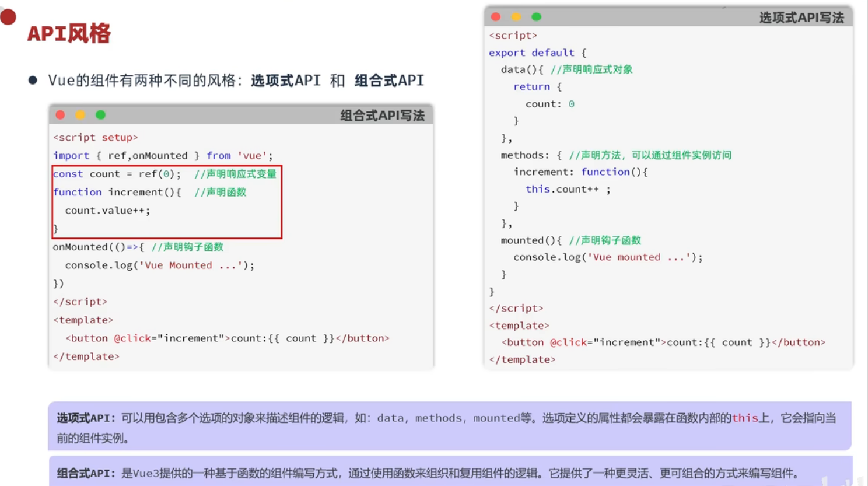Click the yellow dot on the 组合式API写法 window
Screen dimensions: 868x486
[80, 115]
